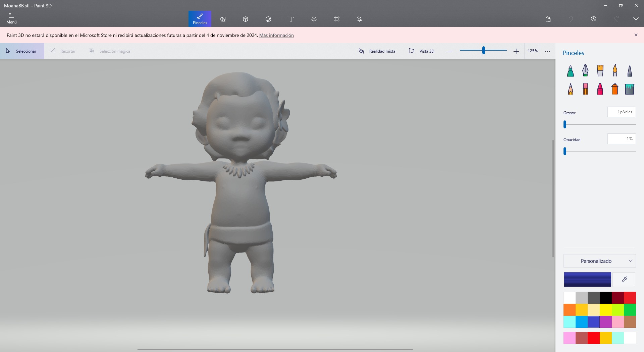The height and width of the screenshot is (352, 644).
Task: Select the pink Crayon brush
Action: tap(600, 89)
